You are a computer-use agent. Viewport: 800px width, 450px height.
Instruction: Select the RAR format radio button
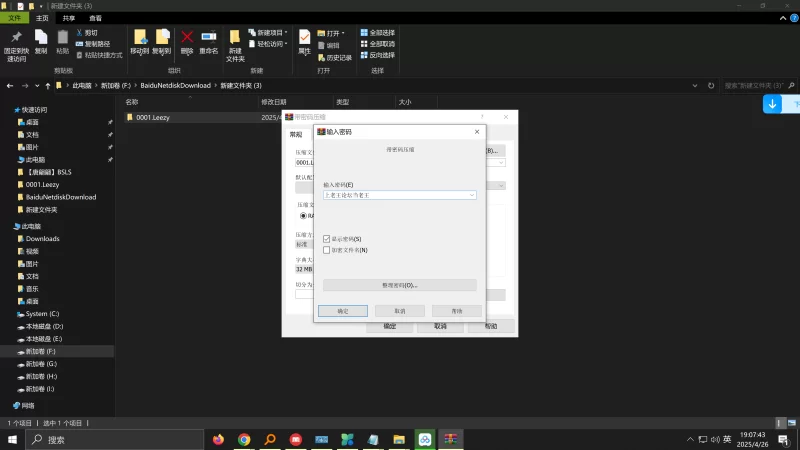pos(303,216)
